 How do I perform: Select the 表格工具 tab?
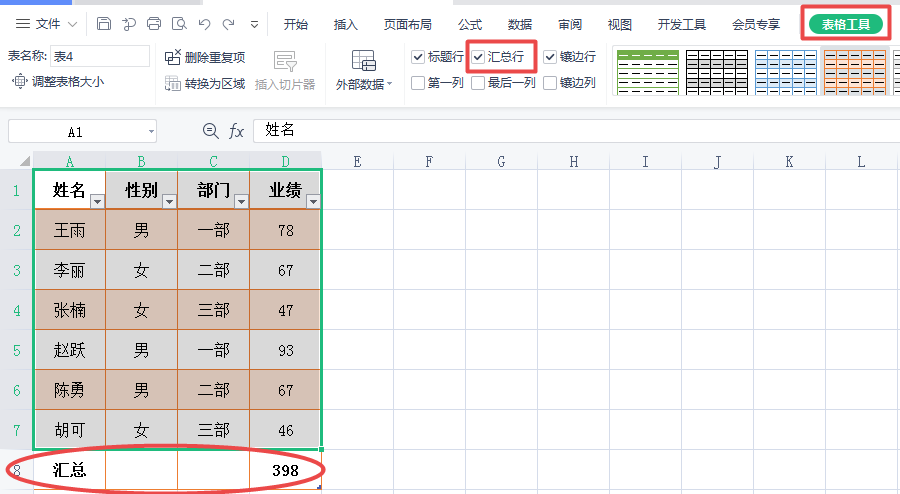click(845, 24)
